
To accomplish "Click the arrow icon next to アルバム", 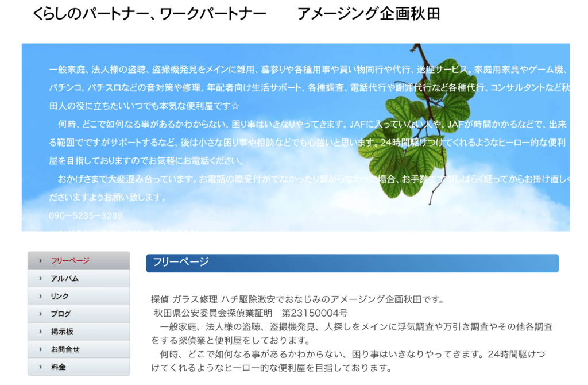I will coord(39,278).
